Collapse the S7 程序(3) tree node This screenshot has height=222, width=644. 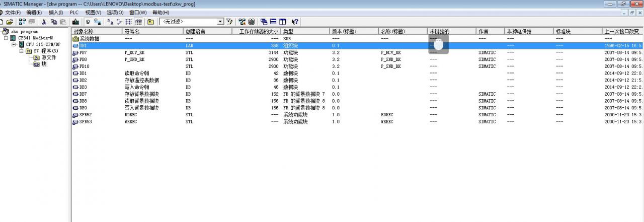point(22,51)
